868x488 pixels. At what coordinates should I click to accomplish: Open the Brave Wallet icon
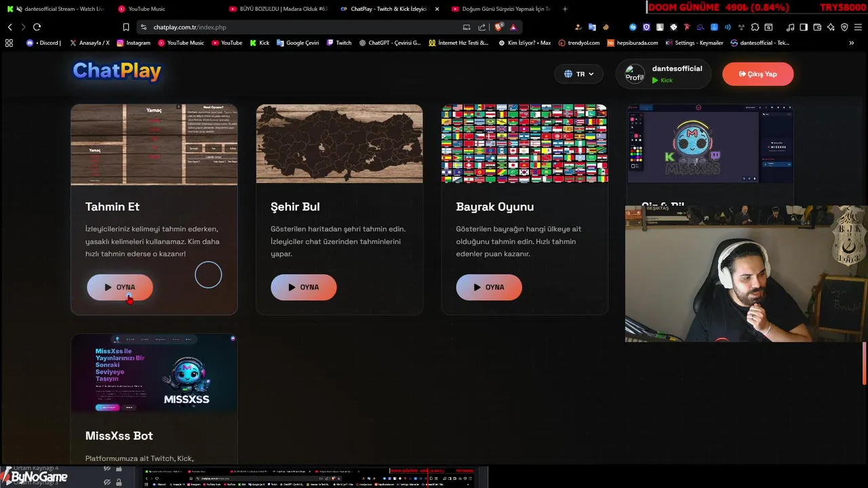point(817,27)
